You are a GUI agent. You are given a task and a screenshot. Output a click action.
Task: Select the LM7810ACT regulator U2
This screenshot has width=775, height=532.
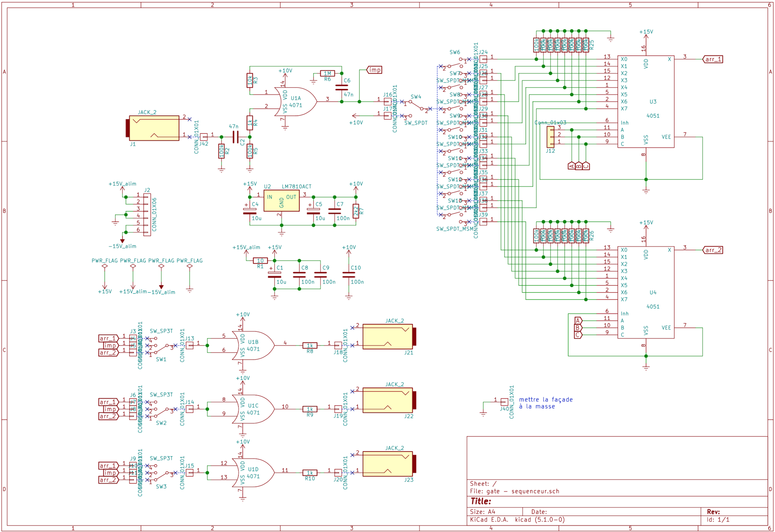pos(281,201)
